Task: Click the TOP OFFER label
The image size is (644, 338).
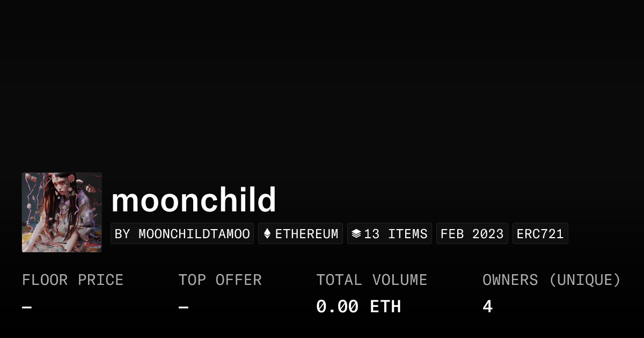Action: 220,280
